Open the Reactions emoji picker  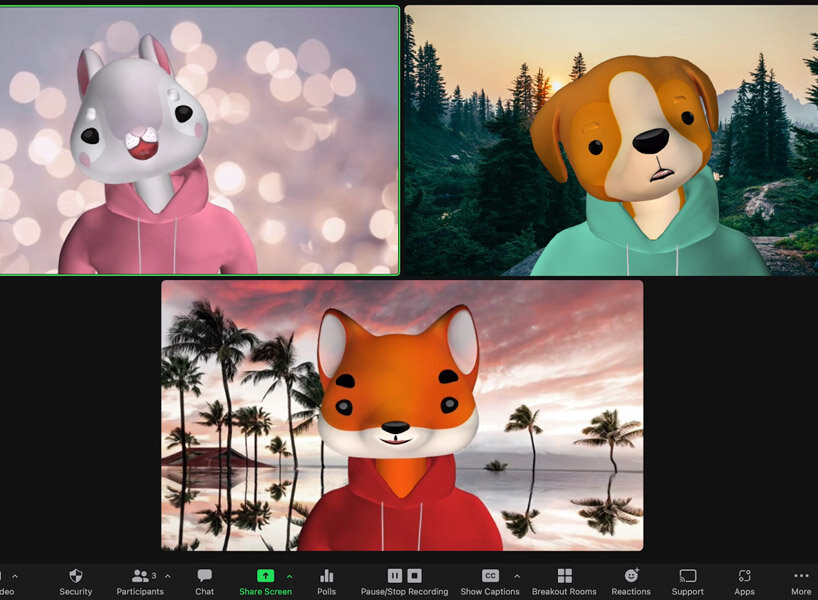[x=631, y=576]
